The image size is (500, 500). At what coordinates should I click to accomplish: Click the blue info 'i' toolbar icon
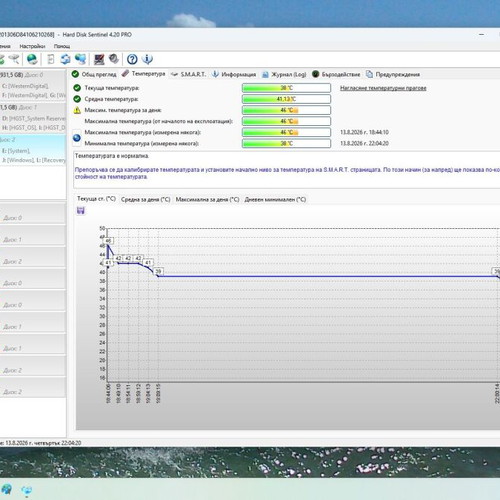[147, 59]
